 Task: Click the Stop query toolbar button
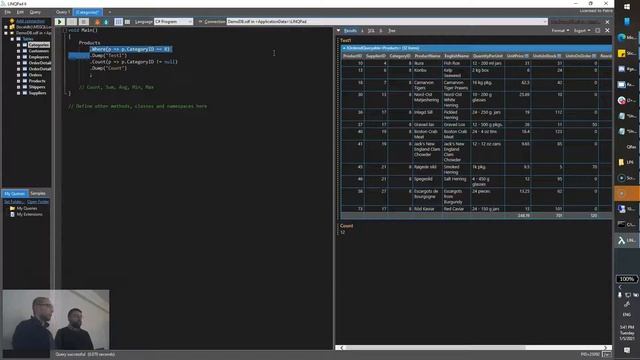tap(84, 22)
